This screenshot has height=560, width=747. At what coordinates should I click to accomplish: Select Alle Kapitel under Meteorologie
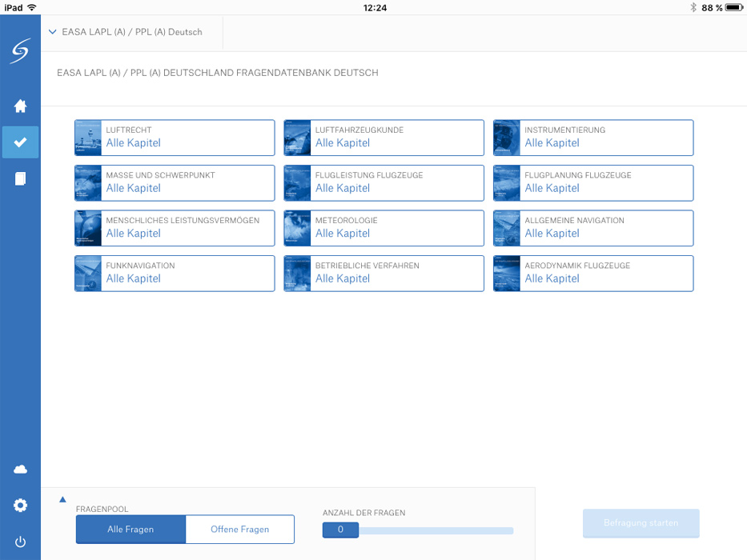coord(343,234)
